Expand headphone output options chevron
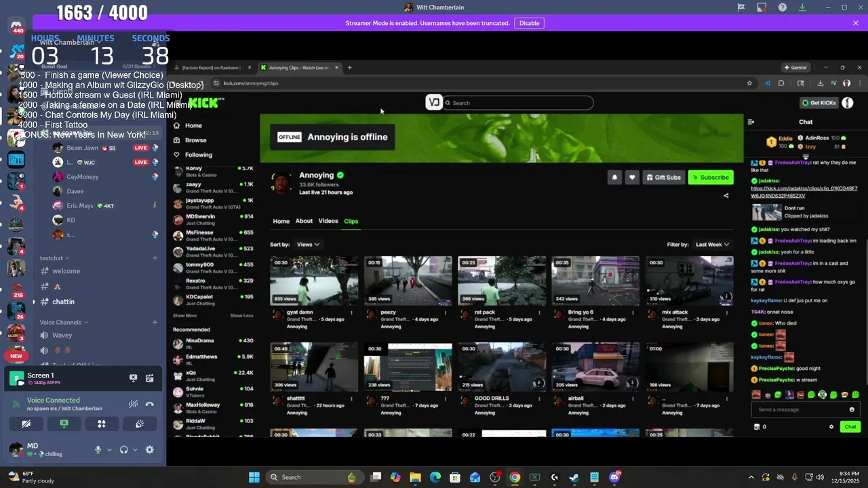 (x=135, y=450)
